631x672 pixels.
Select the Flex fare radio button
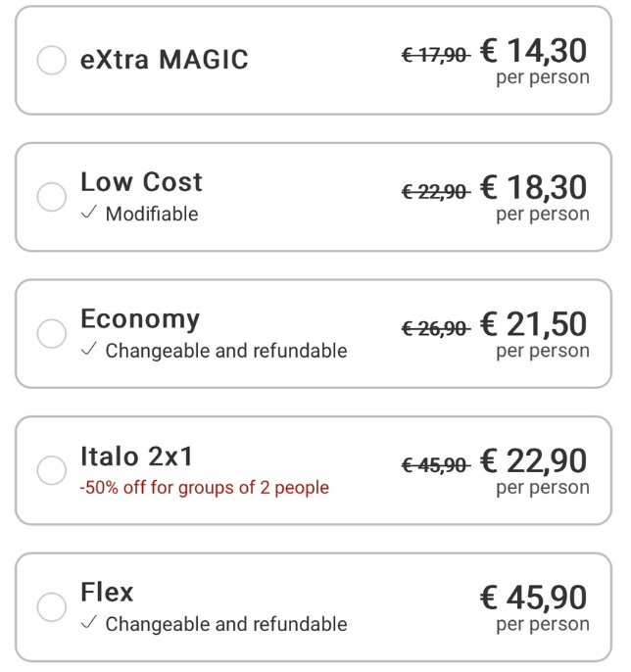tap(51, 607)
